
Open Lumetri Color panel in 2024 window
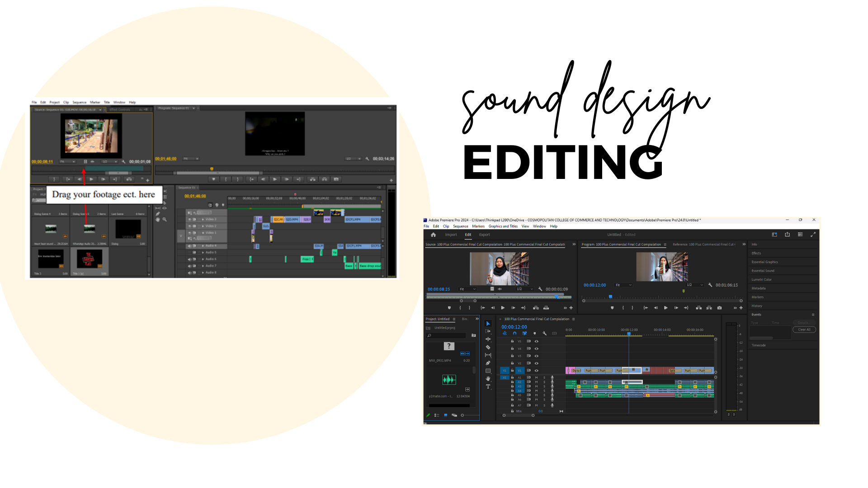coord(761,280)
